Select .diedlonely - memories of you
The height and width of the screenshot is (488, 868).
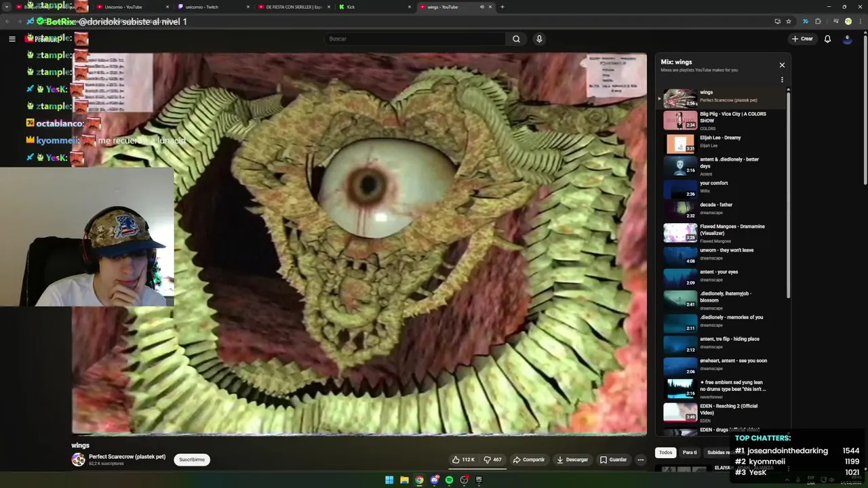[722, 323]
